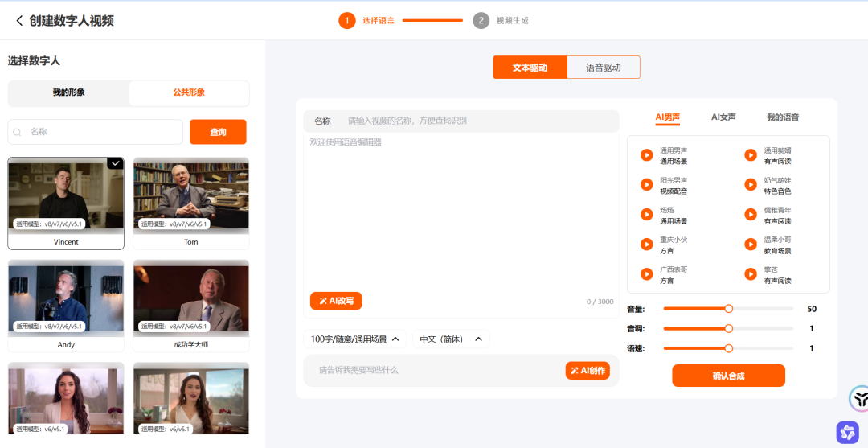This screenshot has width=868, height=448.
Task: Open the 中文（简体） language dropdown
Action: (x=451, y=339)
